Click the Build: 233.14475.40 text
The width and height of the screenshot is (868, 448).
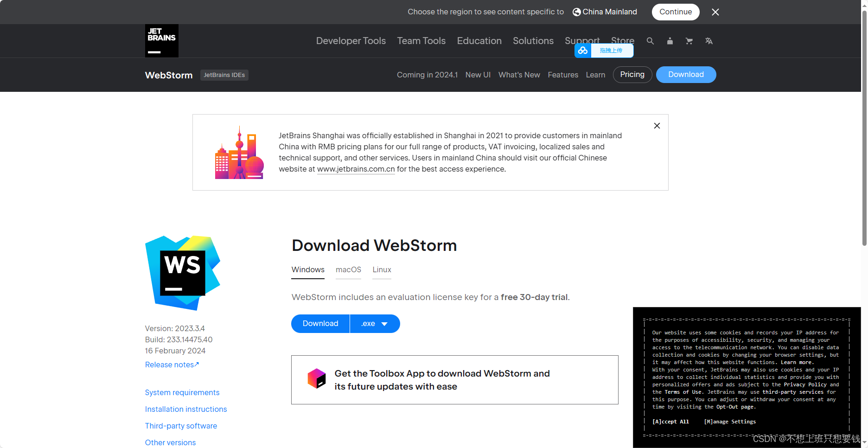pyautogui.click(x=179, y=339)
